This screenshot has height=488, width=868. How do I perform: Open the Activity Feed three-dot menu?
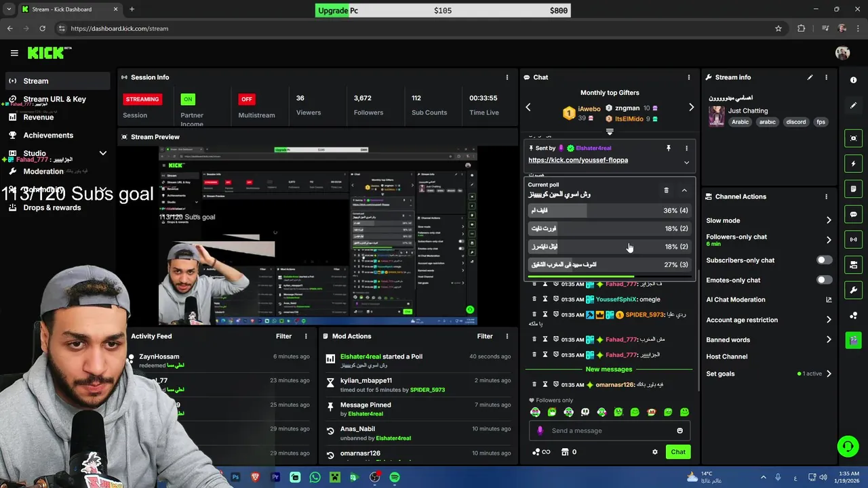[x=306, y=336]
